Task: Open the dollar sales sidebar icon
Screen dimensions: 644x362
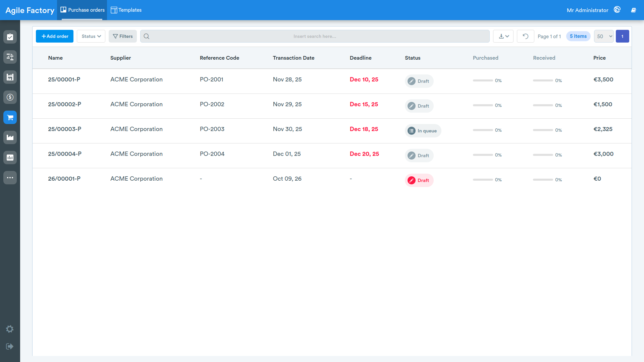Action: pyautogui.click(x=10, y=97)
